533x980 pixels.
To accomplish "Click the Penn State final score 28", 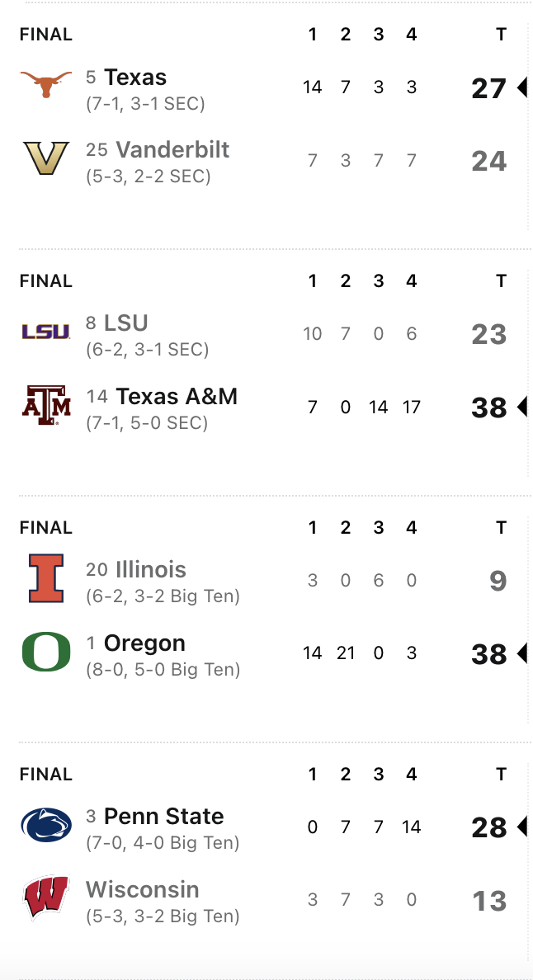I will 488,827.
